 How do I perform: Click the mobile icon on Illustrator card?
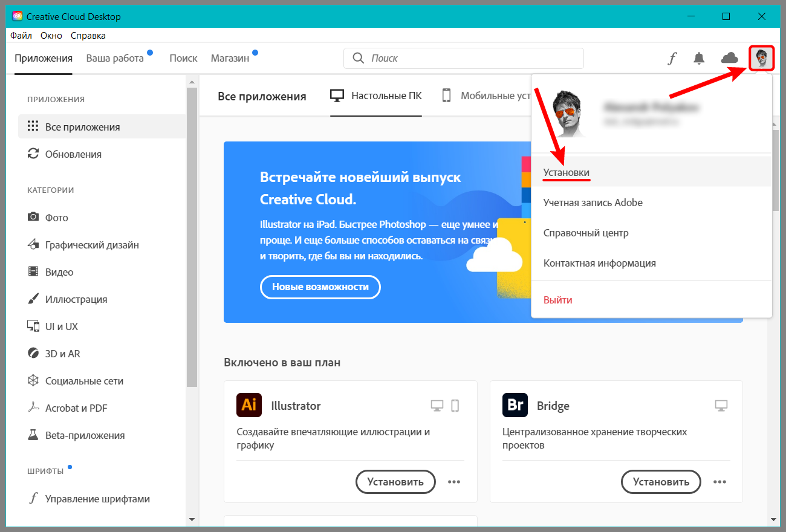click(x=455, y=406)
